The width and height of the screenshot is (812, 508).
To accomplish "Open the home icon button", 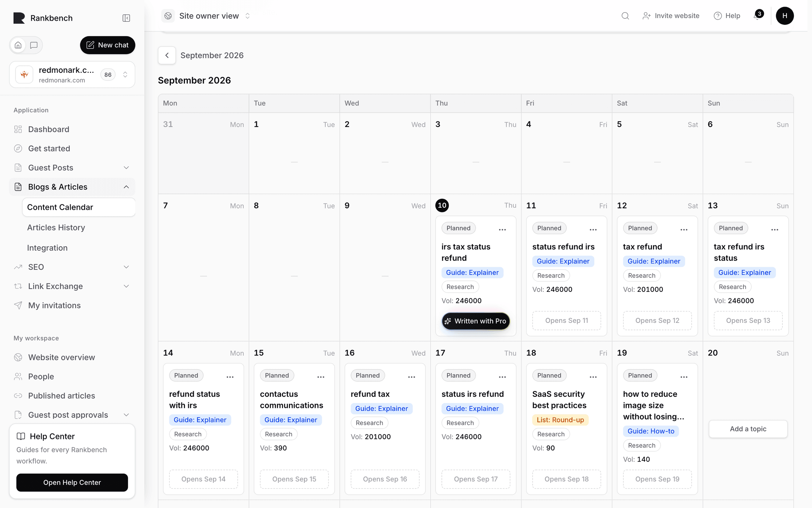I will pyautogui.click(x=18, y=45).
